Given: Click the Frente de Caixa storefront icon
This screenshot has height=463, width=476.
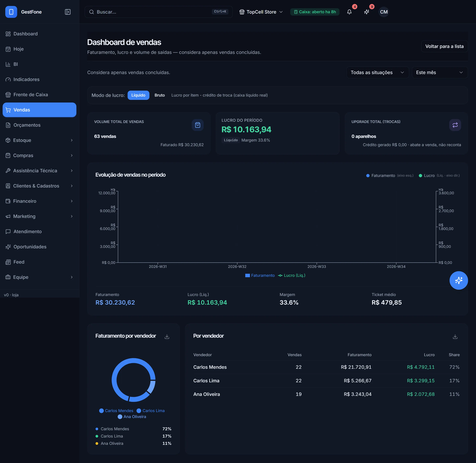Looking at the screenshot, I should pos(8,95).
